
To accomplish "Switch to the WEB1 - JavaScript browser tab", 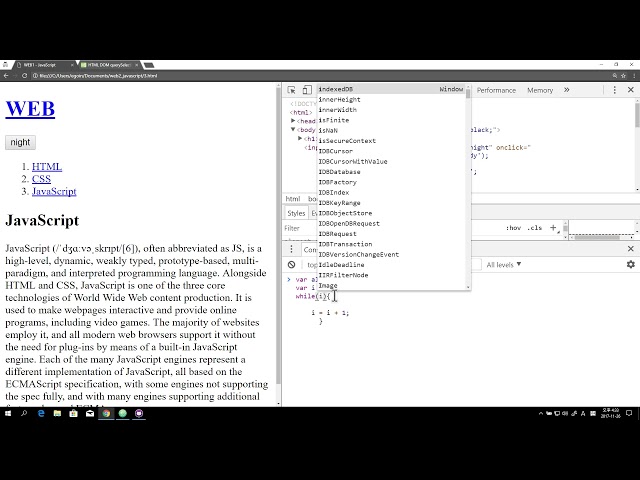I will point(45,65).
